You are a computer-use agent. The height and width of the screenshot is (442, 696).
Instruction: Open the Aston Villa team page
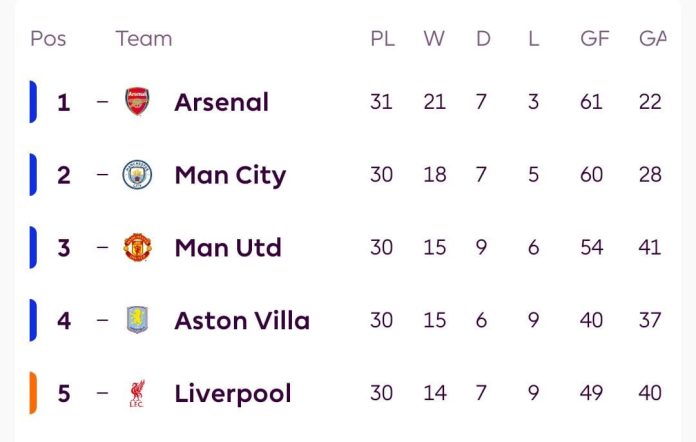(242, 320)
